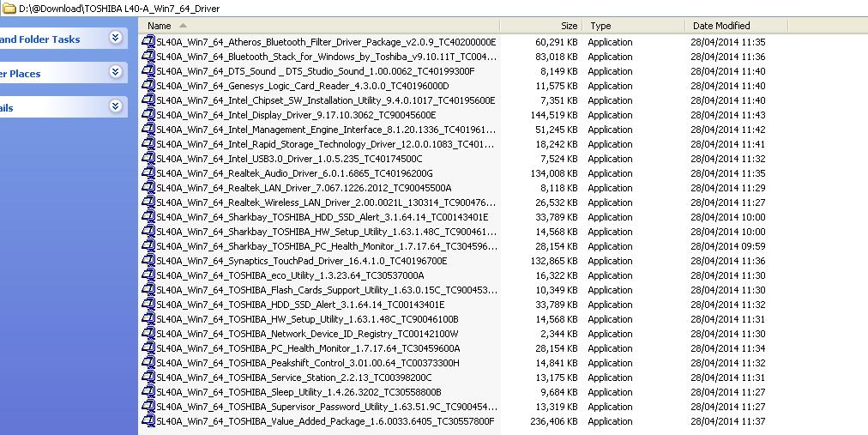Click the 144,519 KB size value

click(x=553, y=115)
